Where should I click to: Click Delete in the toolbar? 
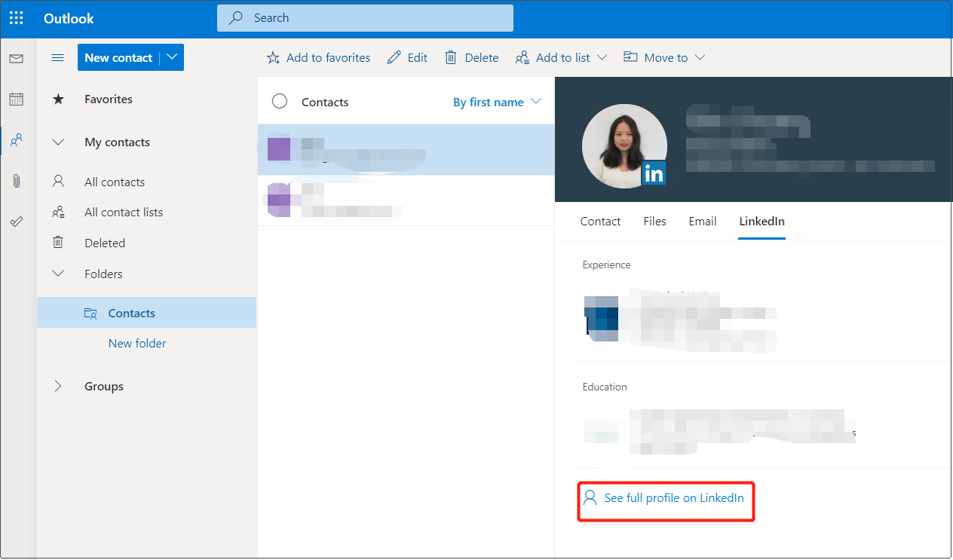(x=472, y=57)
